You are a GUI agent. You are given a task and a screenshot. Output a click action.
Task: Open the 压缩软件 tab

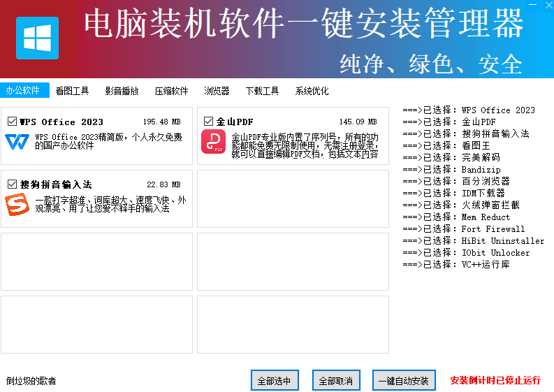point(171,91)
